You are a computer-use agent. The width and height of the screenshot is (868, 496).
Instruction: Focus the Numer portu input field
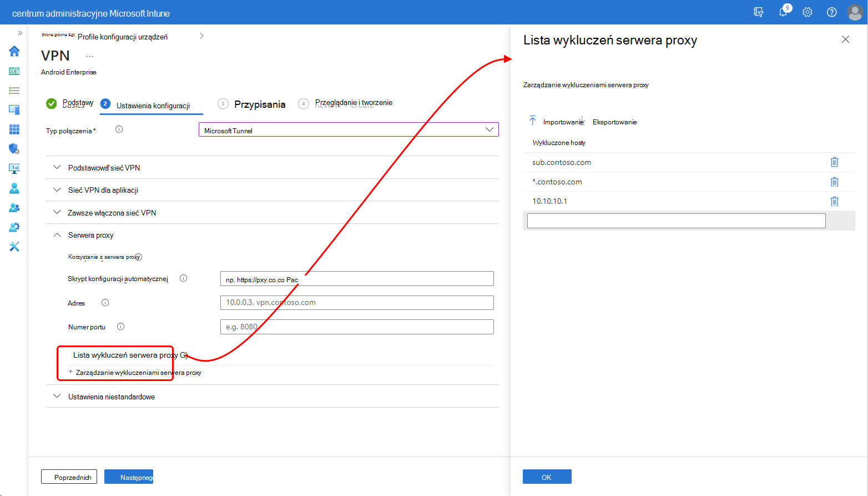coord(357,327)
